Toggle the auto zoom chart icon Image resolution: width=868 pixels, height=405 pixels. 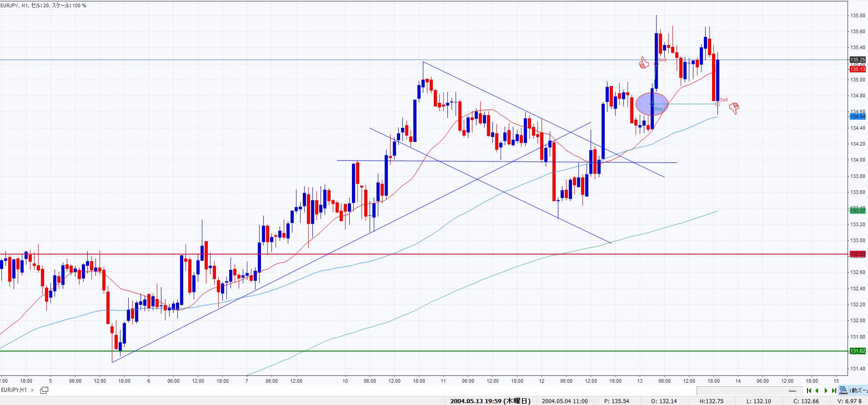coord(843,390)
